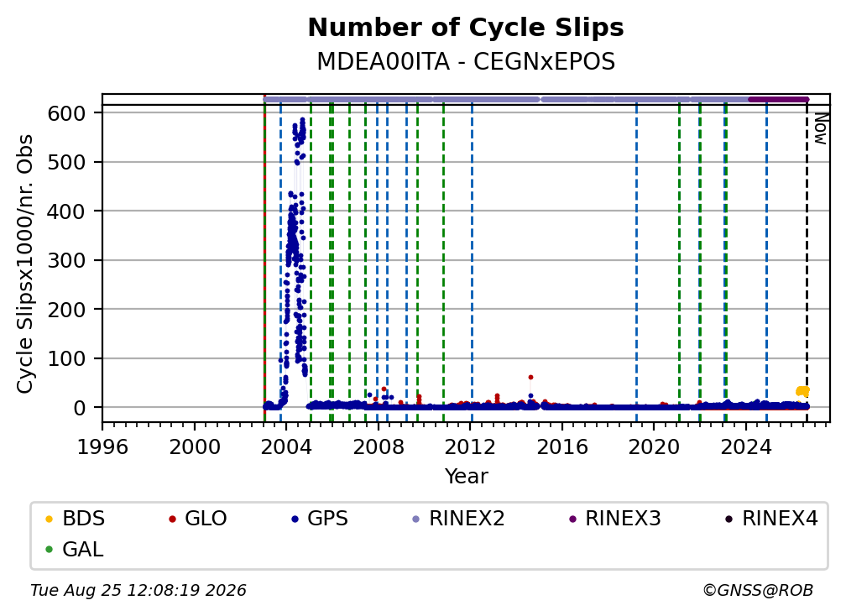Click the 2020 x-axis tick label

tap(654, 447)
